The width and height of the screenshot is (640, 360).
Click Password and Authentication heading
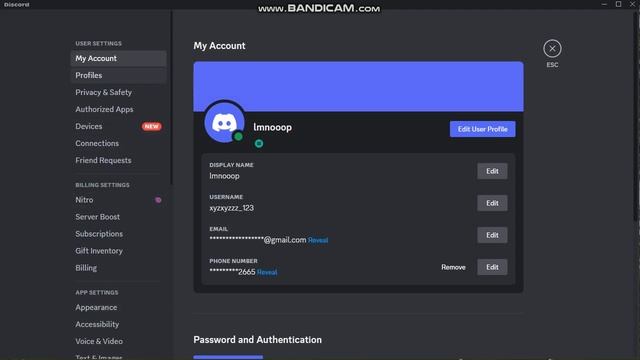[258, 340]
